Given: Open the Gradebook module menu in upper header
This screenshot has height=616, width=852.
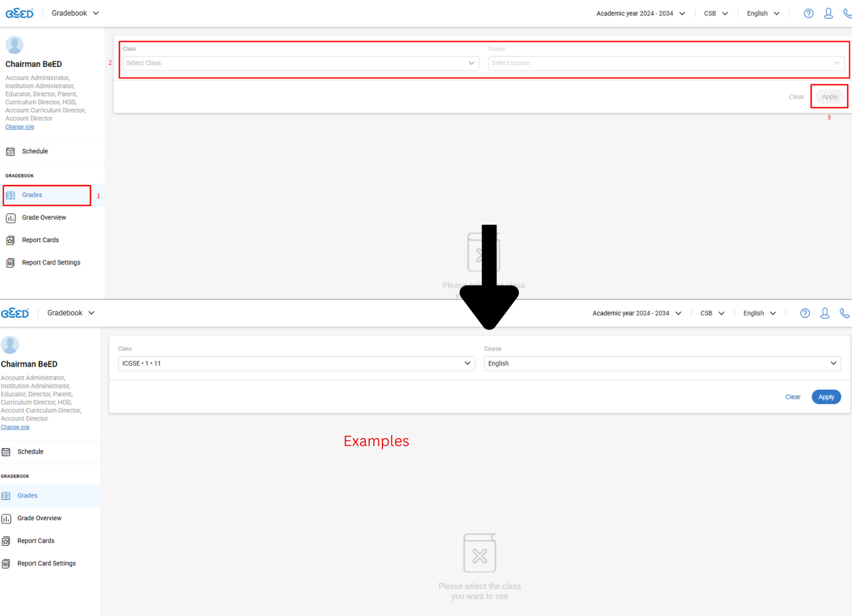Looking at the screenshot, I should tap(75, 13).
